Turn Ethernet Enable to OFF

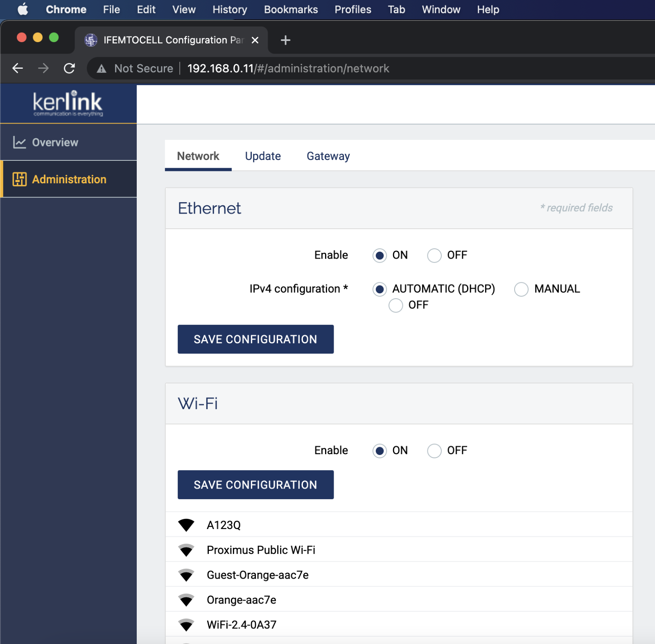(x=434, y=255)
